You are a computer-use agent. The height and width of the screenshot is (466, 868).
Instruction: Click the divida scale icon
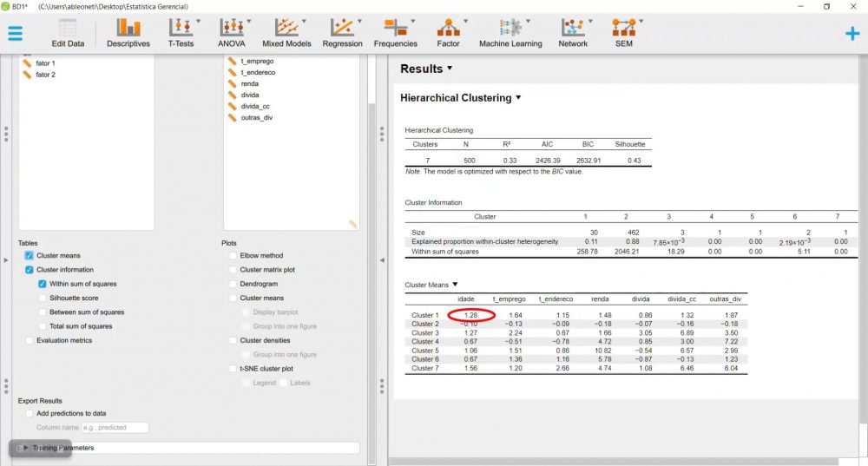[232, 95]
